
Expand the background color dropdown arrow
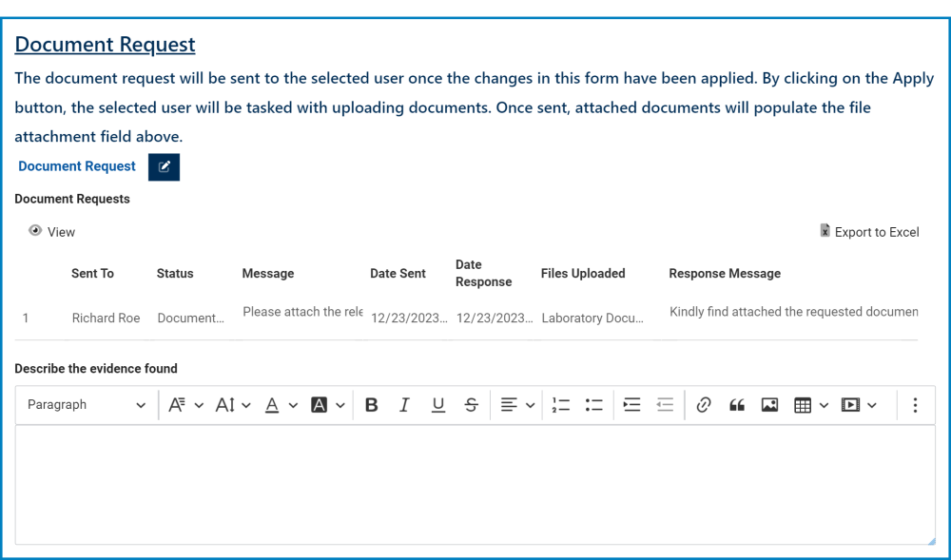[340, 405]
